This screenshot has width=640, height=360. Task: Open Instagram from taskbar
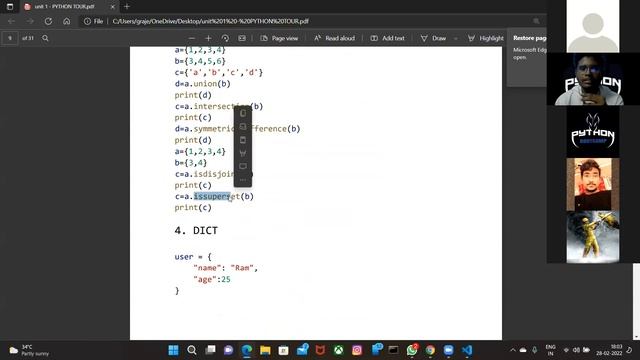(x=357, y=350)
